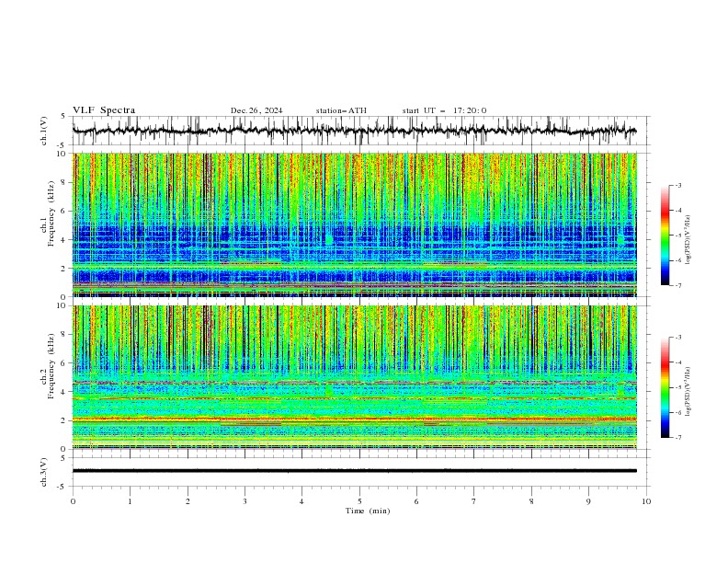Click the time axis tick label '10'
The image size is (728, 563).
[x=646, y=501]
